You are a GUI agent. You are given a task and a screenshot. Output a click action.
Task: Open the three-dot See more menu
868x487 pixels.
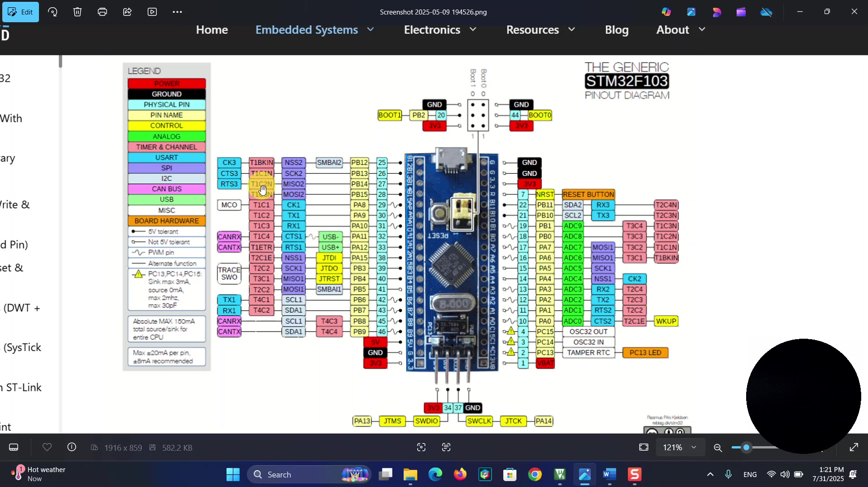pyautogui.click(x=177, y=12)
